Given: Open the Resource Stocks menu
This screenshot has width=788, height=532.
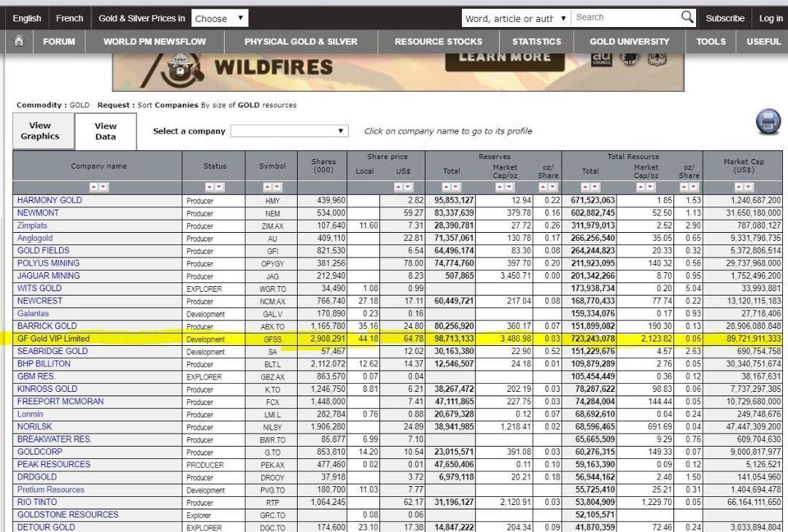Looking at the screenshot, I should [x=439, y=42].
